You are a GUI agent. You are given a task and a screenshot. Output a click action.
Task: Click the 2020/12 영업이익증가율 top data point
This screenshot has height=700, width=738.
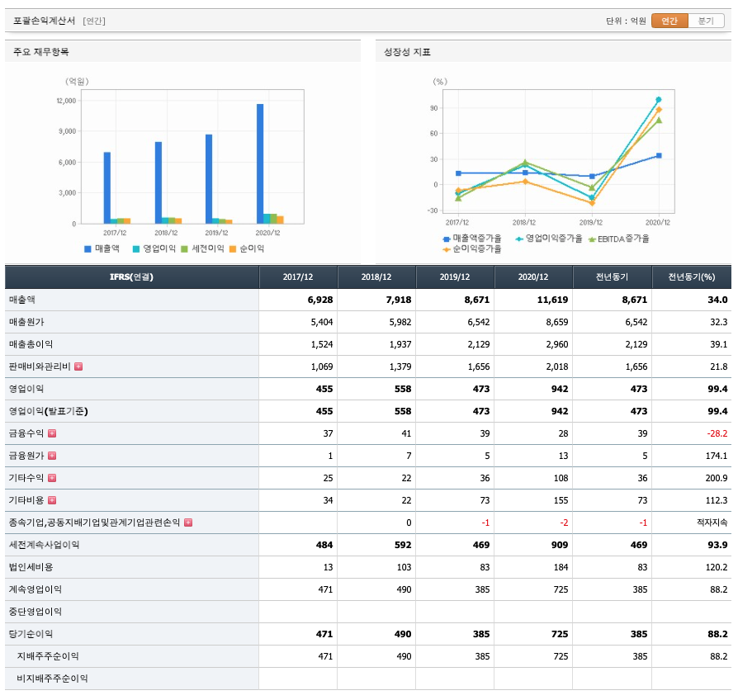[x=659, y=99]
